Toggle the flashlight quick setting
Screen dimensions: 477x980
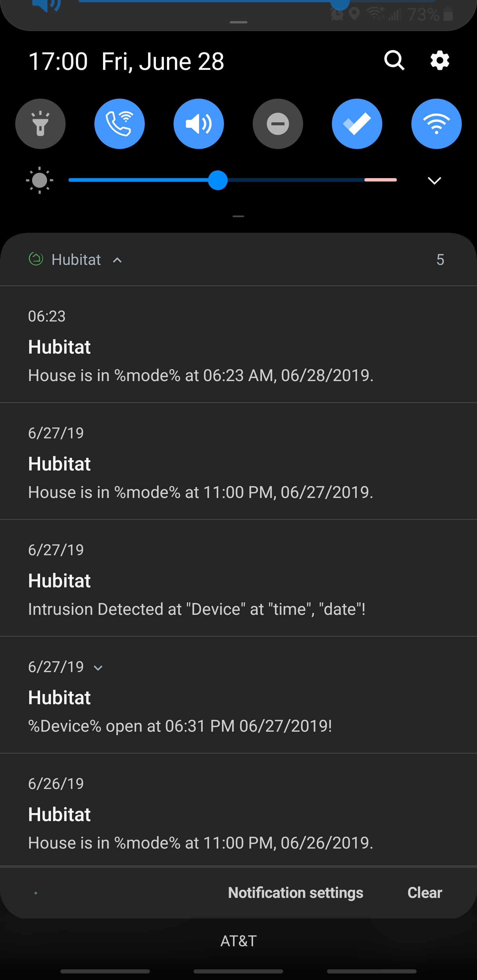(40, 123)
